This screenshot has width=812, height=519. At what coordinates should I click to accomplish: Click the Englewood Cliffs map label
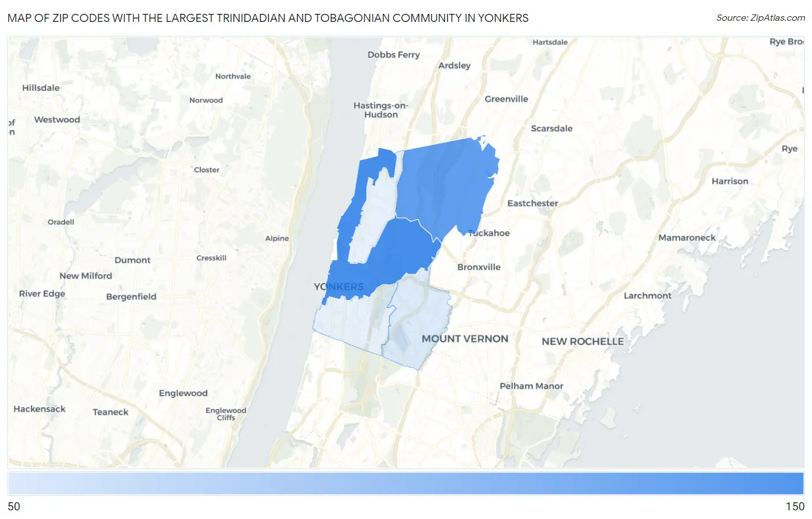pos(226,414)
